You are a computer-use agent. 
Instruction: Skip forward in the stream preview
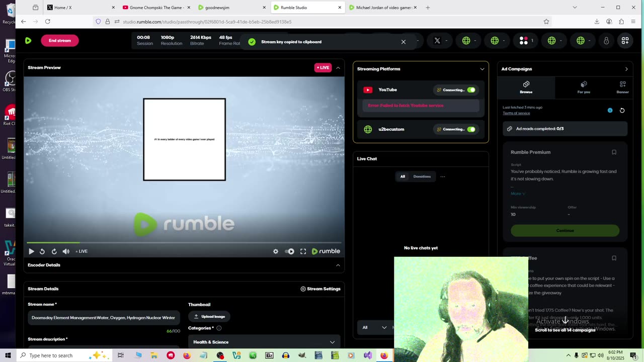54,251
